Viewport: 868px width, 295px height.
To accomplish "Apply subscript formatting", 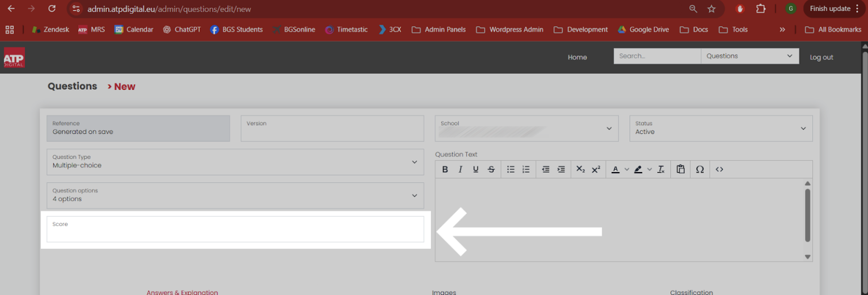I will [580, 169].
